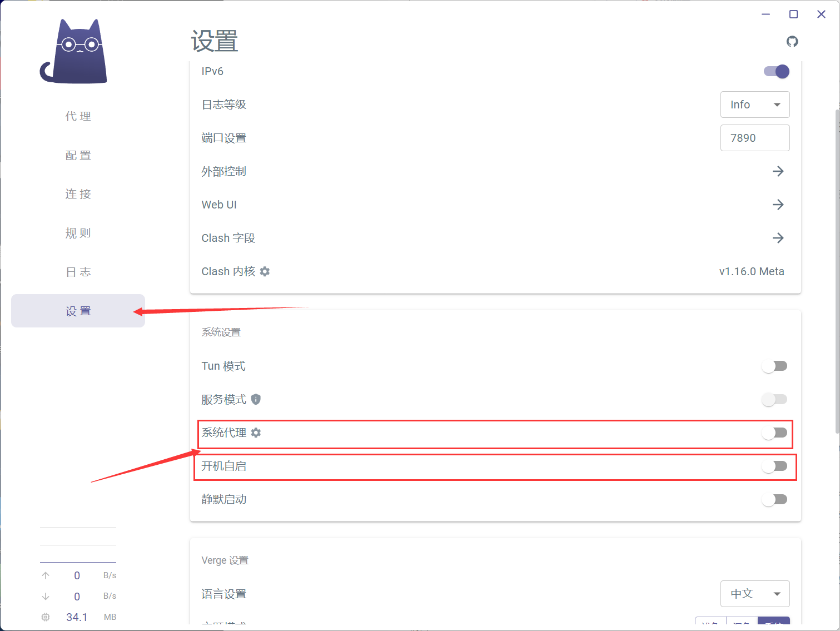840x631 pixels.
Task: Click the 日志等级 label
Action: click(x=224, y=105)
